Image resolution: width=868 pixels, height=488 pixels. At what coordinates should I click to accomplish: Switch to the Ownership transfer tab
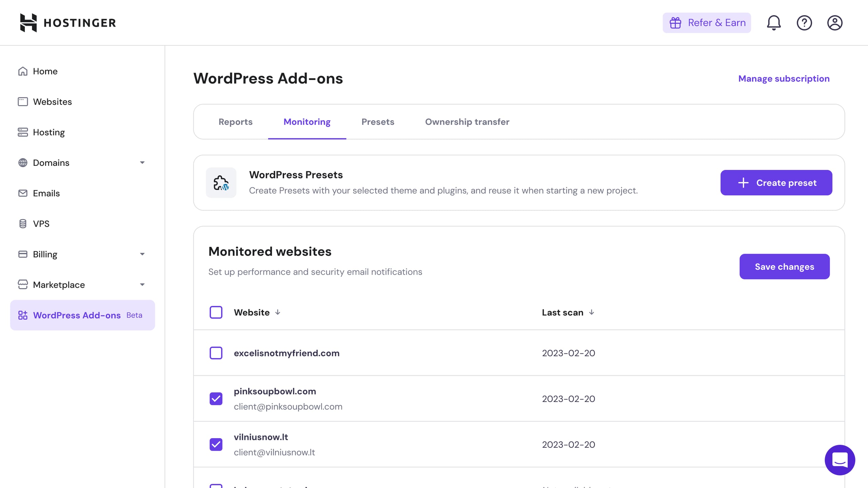pyautogui.click(x=467, y=122)
